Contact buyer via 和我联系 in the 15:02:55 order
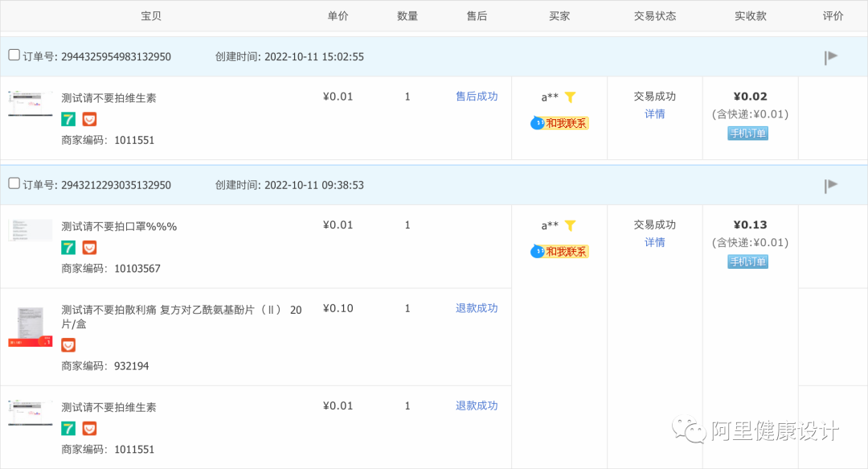868x469 pixels. pos(559,123)
